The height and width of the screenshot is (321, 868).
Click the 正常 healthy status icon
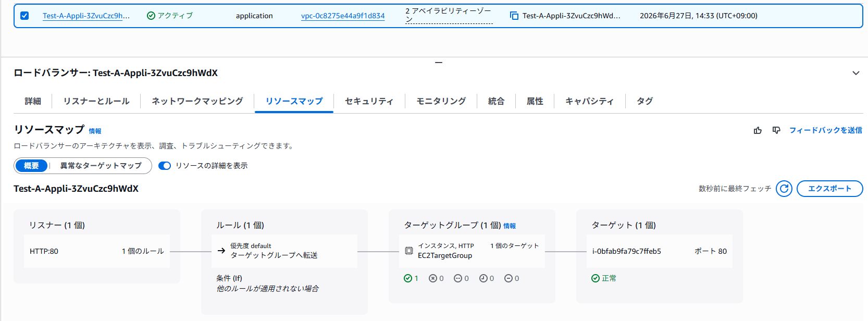[x=596, y=278]
